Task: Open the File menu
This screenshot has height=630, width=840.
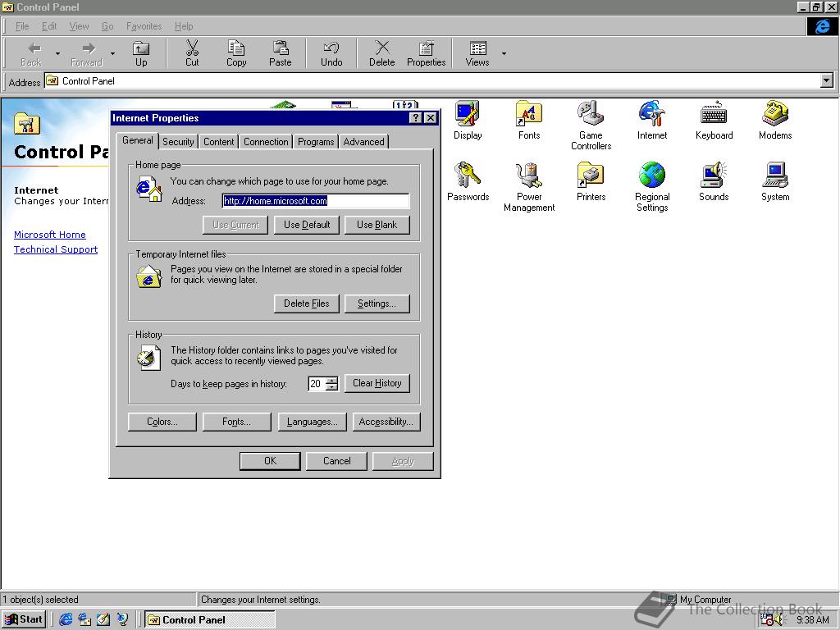Action: pos(22,26)
